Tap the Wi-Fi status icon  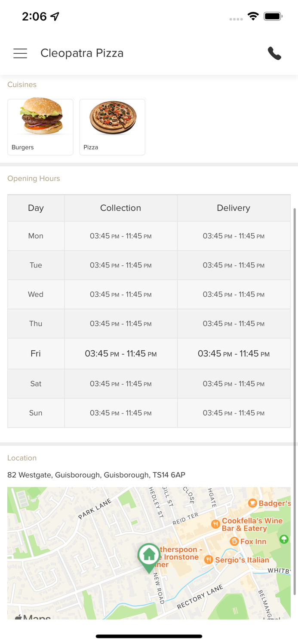point(253,16)
